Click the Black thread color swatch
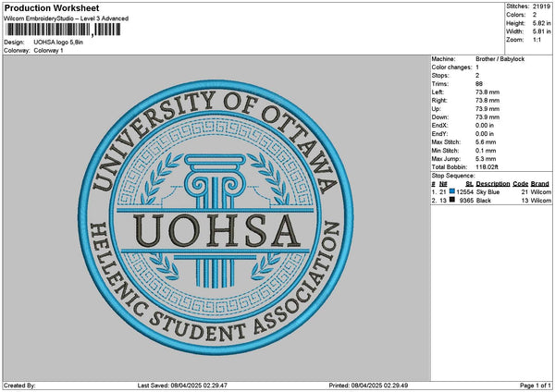Viewport: 555px width, 392px height. pos(452,200)
